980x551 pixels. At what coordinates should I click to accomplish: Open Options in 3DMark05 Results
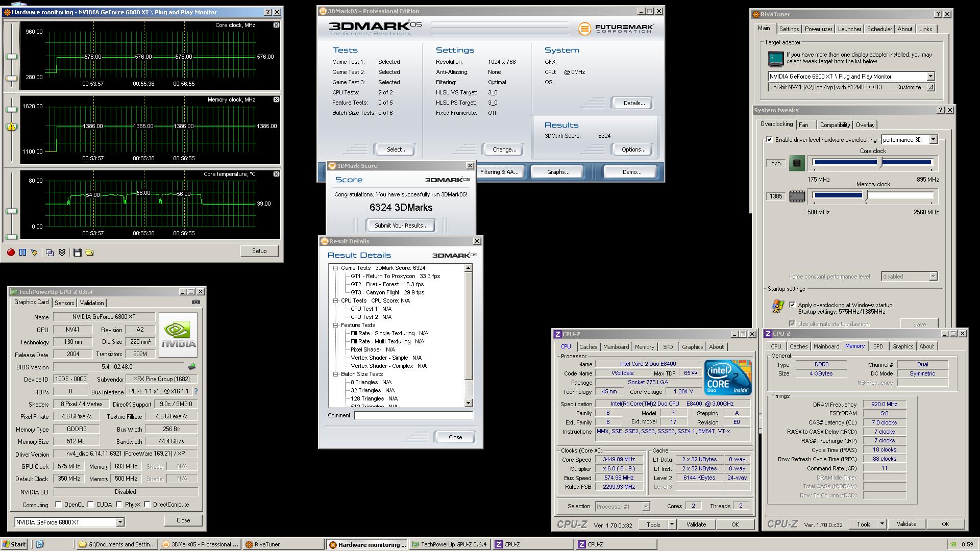coord(633,149)
